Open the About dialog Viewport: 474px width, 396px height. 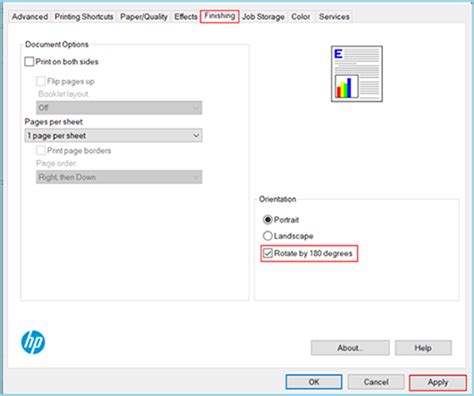pyautogui.click(x=350, y=348)
